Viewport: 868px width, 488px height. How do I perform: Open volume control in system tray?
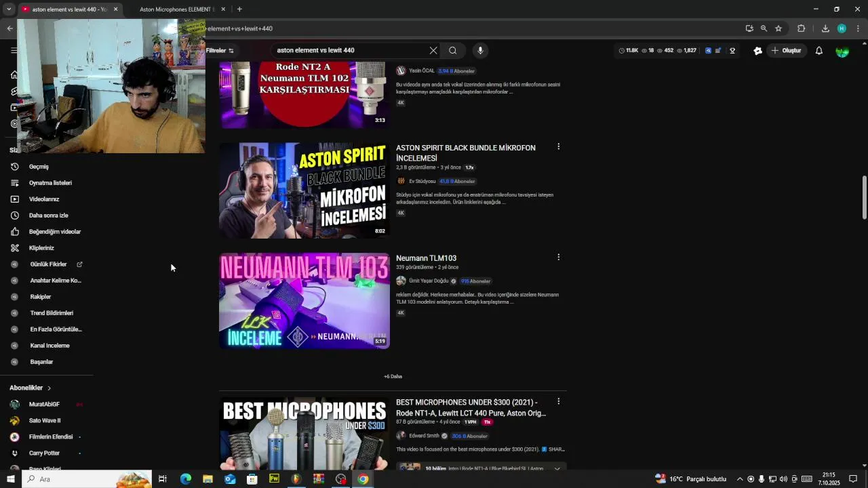783,479
